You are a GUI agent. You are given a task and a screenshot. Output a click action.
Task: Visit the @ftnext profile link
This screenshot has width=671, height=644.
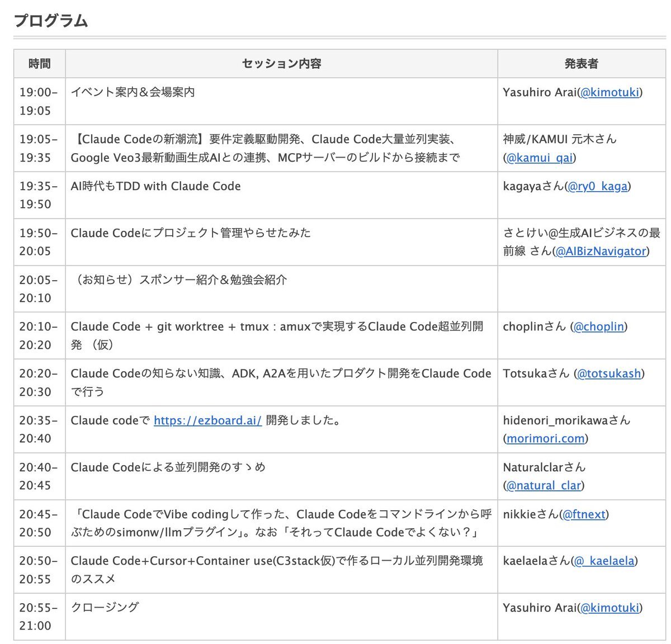584,514
